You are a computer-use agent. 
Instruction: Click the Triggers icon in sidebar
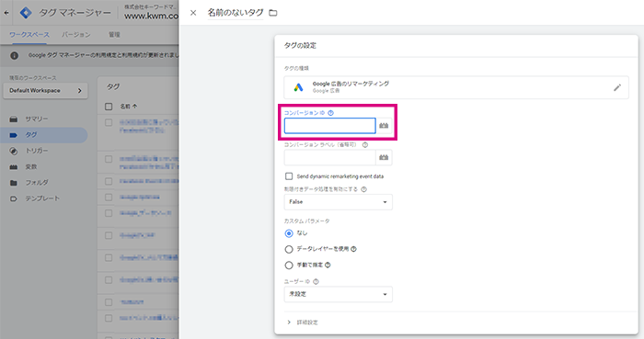14,151
